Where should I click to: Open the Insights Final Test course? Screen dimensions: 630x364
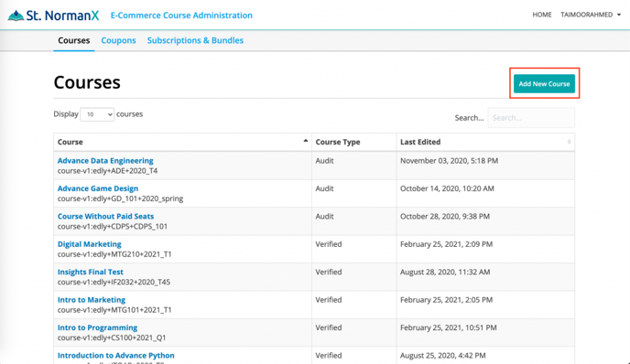click(x=91, y=272)
